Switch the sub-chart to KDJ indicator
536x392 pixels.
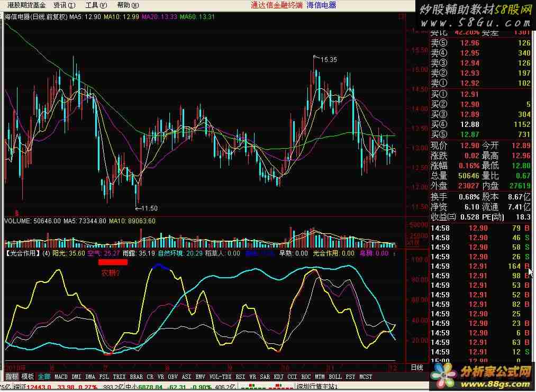pos(279,377)
